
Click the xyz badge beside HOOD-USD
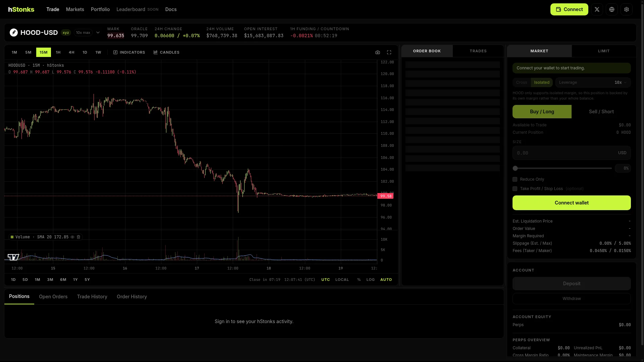tap(66, 33)
